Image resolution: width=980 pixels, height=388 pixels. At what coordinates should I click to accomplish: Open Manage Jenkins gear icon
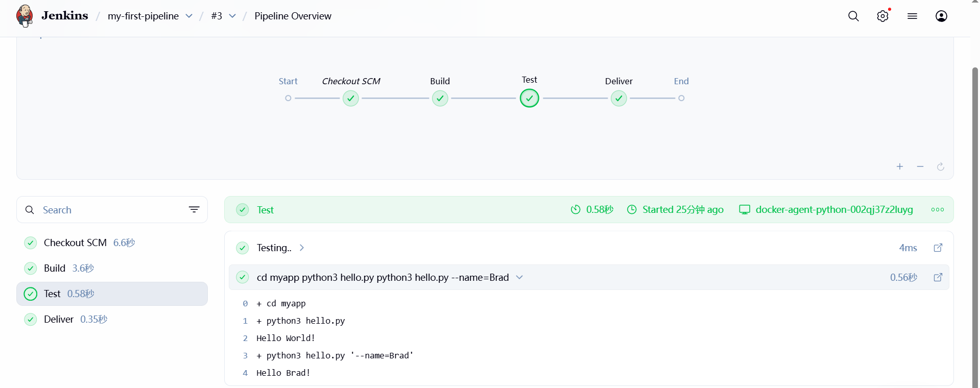(882, 16)
